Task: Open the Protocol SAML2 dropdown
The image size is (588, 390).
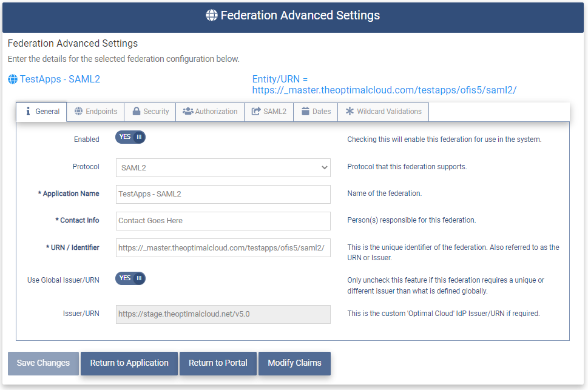Action: [x=223, y=167]
